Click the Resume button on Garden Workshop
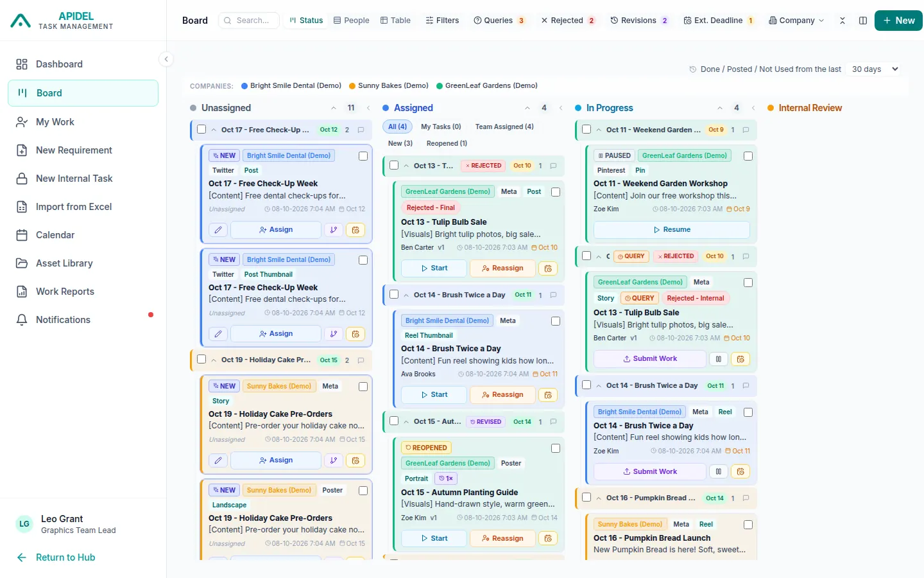The width and height of the screenshot is (924, 578). pyautogui.click(x=672, y=230)
